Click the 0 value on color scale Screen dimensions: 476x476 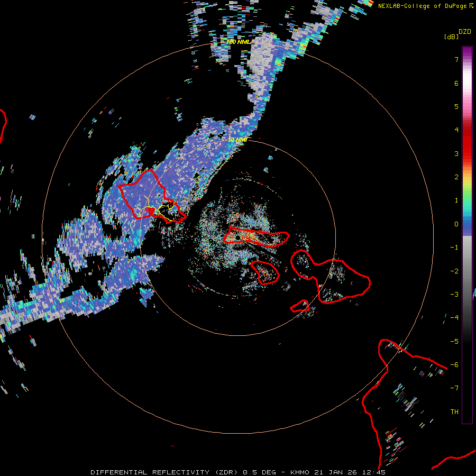click(456, 224)
